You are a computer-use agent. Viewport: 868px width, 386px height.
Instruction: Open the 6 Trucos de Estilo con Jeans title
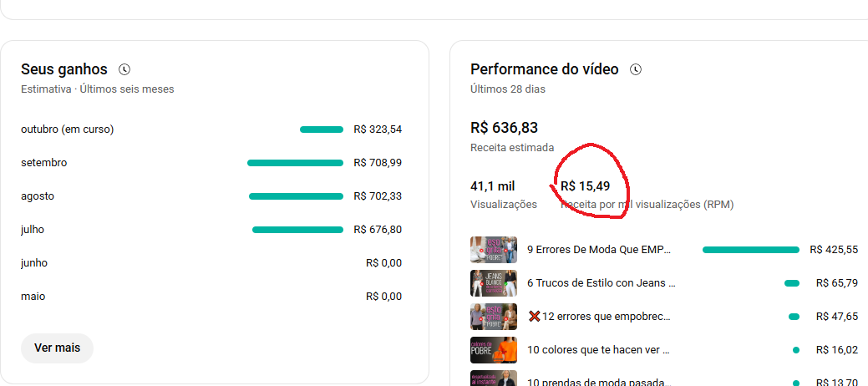pyautogui.click(x=602, y=283)
